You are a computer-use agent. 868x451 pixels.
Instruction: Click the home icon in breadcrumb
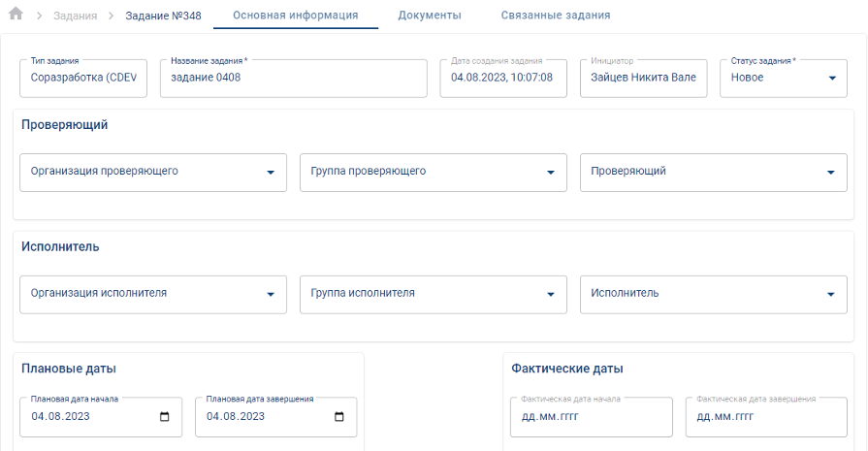coord(16,15)
